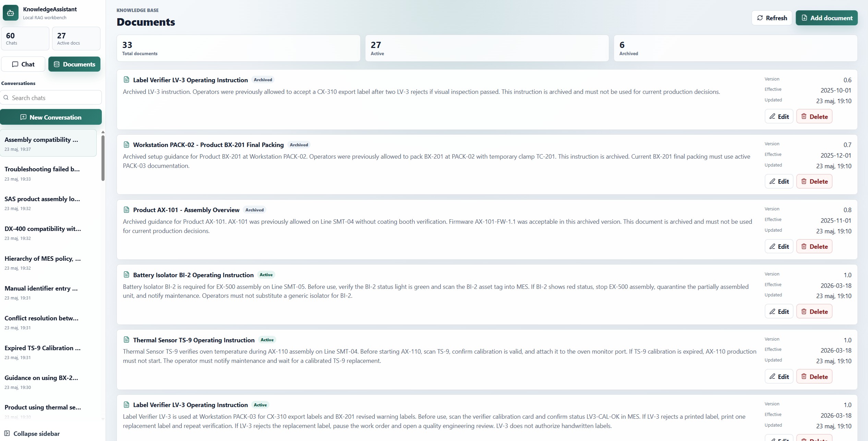Screen dimensions: 868x441
Task: Click the Collapse sidebar panel icon
Action: pyautogui.click(x=7, y=433)
